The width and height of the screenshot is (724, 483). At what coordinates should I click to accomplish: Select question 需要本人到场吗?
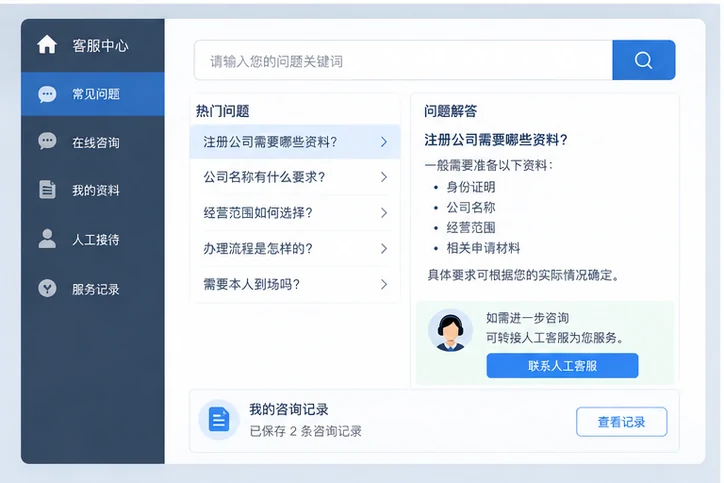click(x=295, y=284)
